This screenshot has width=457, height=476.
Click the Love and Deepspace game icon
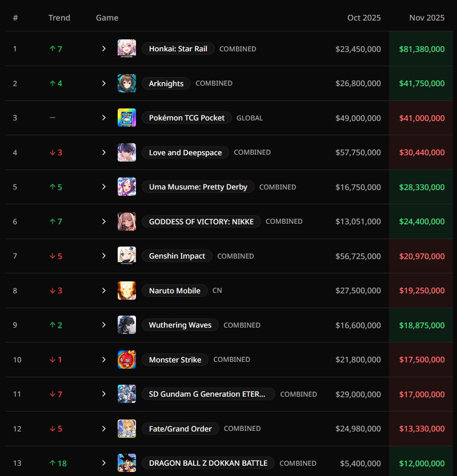pos(127,152)
